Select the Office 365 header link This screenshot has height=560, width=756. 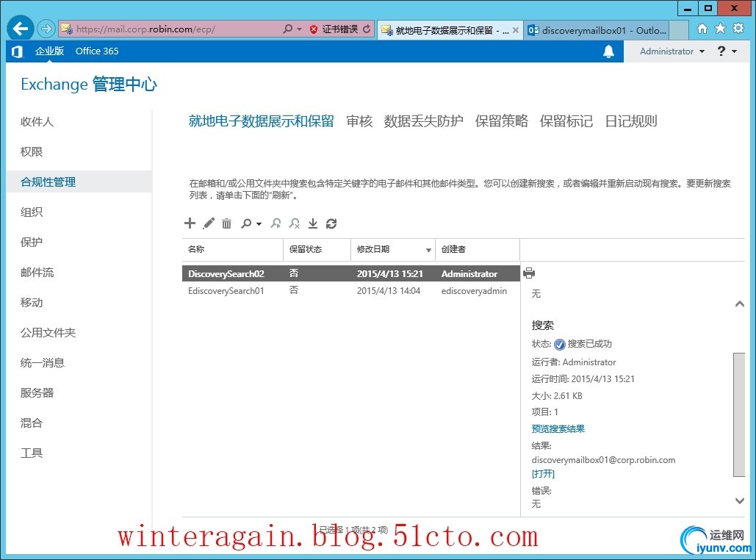[97, 51]
